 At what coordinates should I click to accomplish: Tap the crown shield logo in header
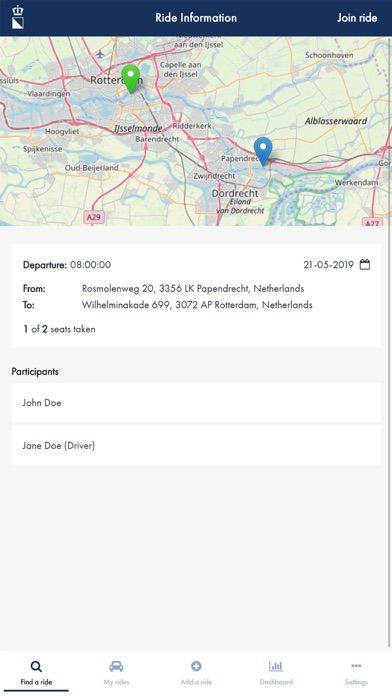[18, 17]
